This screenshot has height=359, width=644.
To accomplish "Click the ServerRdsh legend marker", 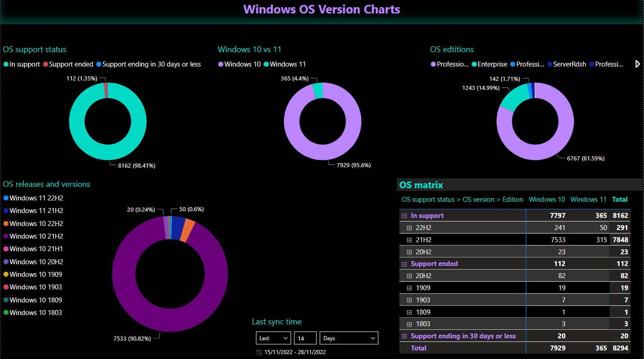I will [x=550, y=64].
